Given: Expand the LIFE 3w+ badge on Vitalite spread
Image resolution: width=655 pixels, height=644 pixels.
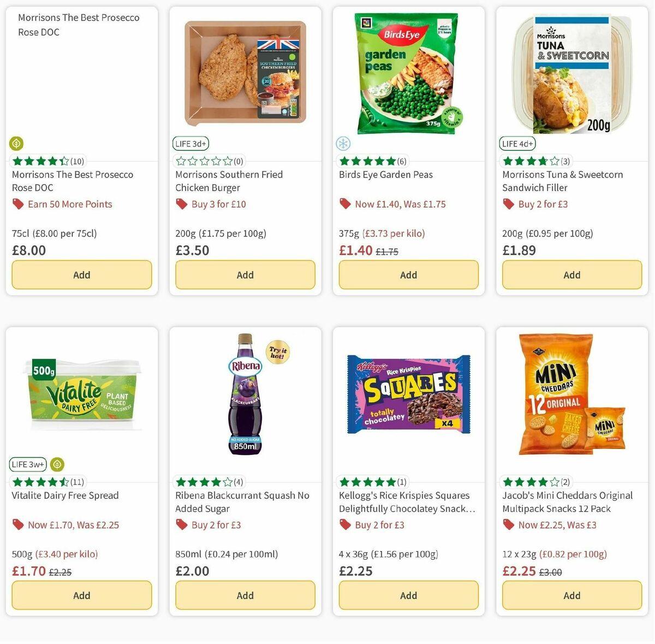Looking at the screenshot, I should [x=27, y=464].
